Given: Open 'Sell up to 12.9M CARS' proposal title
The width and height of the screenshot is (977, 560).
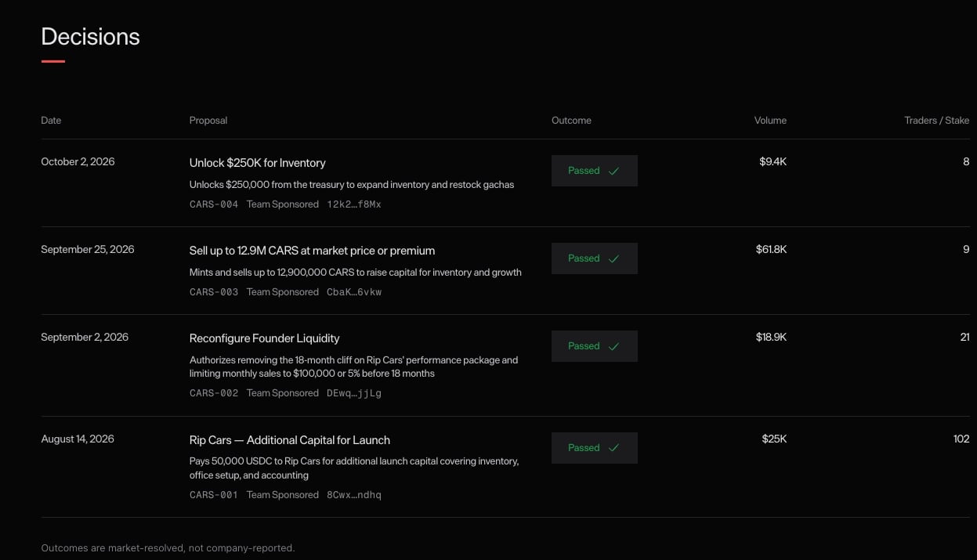Looking at the screenshot, I should point(312,251).
